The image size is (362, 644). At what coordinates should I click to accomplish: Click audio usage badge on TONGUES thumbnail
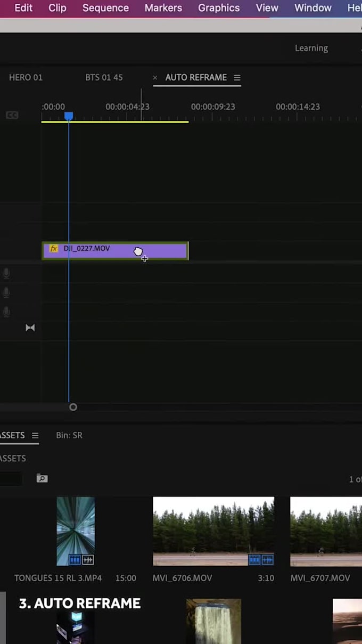(88, 559)
